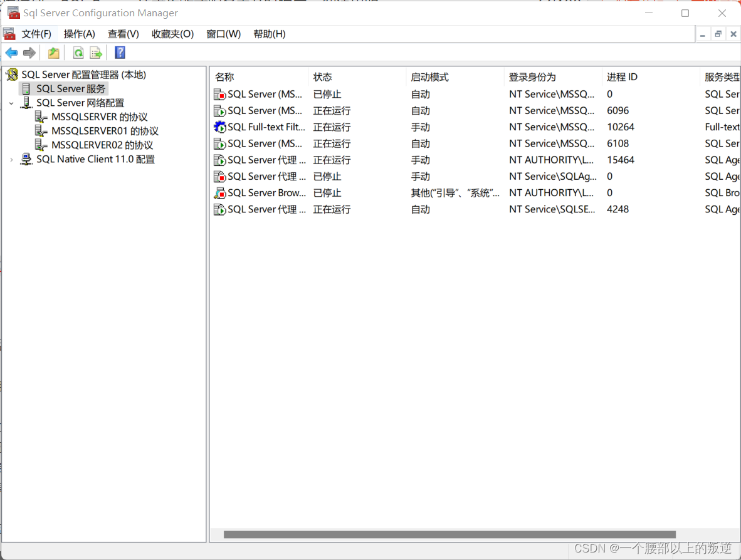Click the running service icon for process 6108
This screenshot has height=560, width=741.
tap(219, 143)
